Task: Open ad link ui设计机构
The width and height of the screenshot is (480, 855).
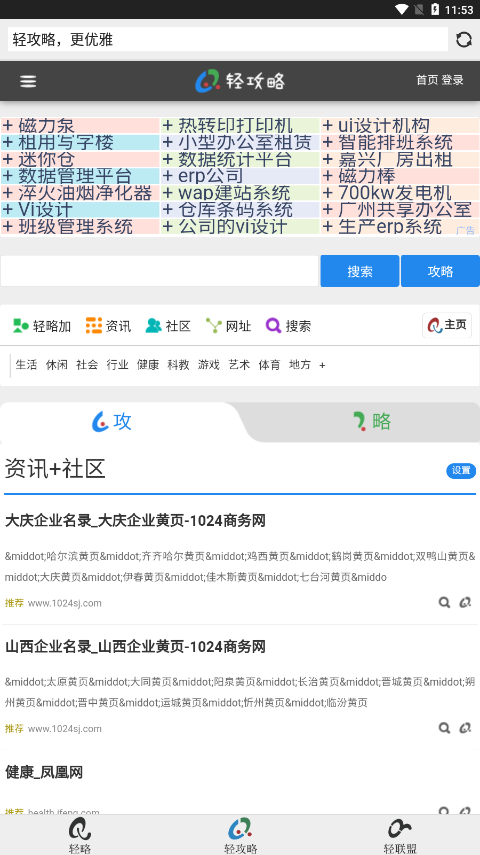Action: 400,126
